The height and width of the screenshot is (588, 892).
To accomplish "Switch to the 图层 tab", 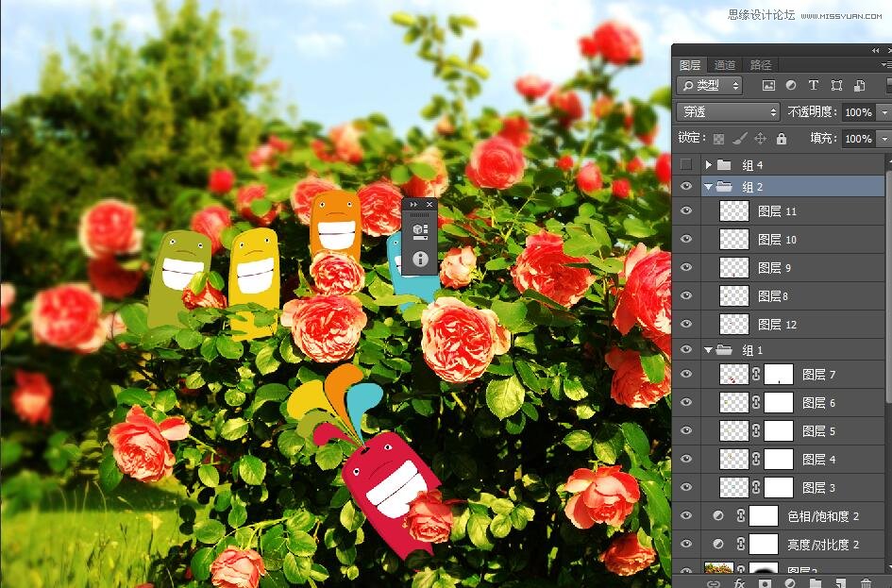I will pyautogui.click(x=690, y=65).
